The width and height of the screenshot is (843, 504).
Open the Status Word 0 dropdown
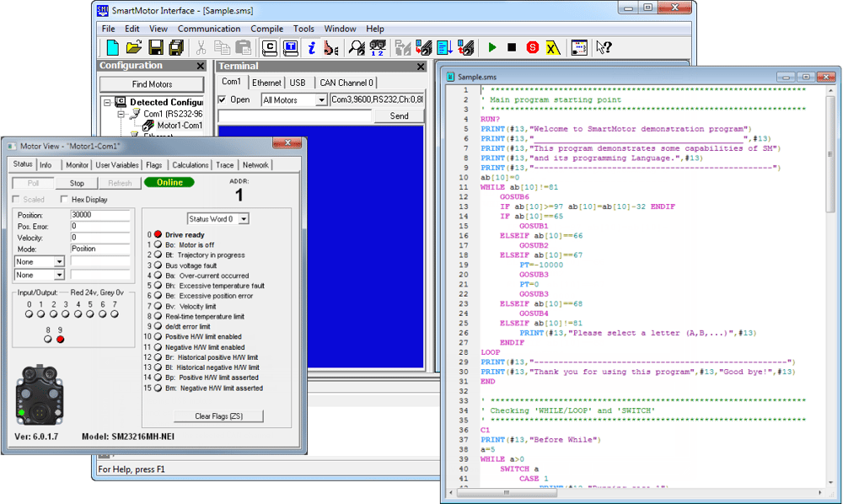tap(244, 219)
